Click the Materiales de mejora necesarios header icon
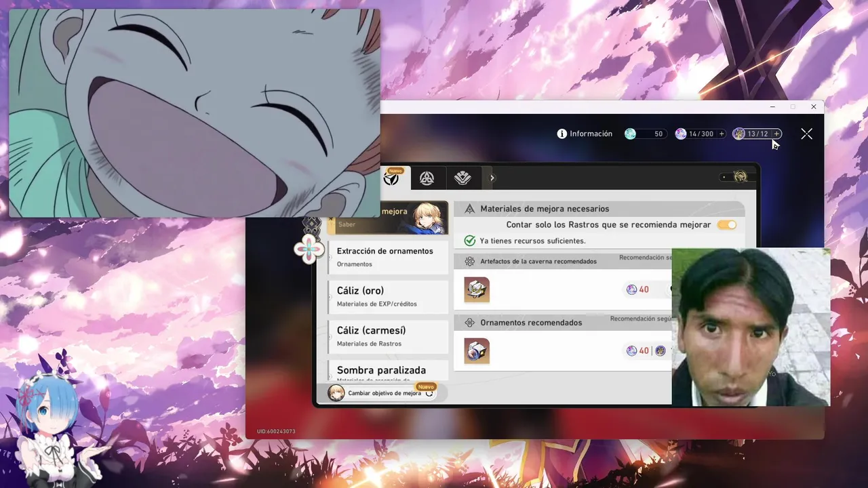 point(469,209)
